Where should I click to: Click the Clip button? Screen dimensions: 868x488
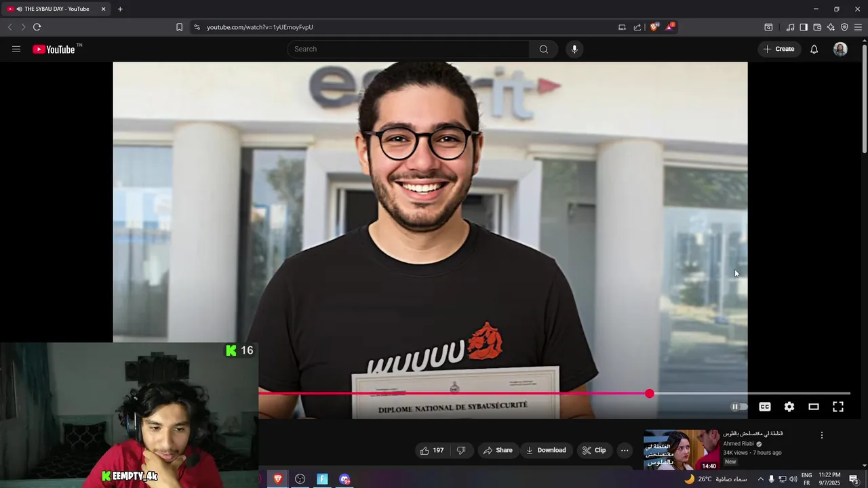pyautogui.click(x=594, y=450)
